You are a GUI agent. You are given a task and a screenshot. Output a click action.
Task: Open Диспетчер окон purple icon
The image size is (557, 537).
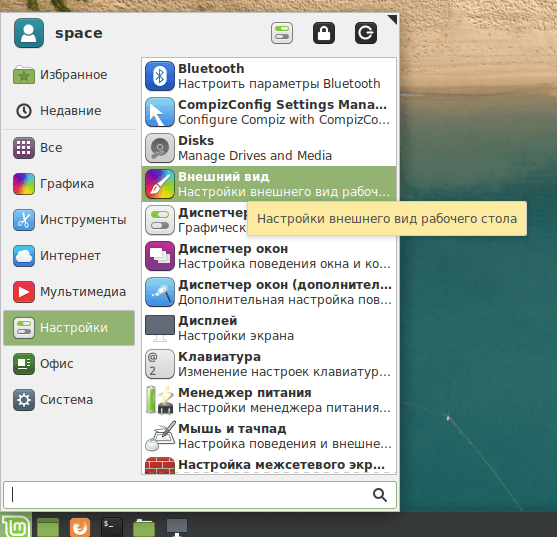pos(160,256)
